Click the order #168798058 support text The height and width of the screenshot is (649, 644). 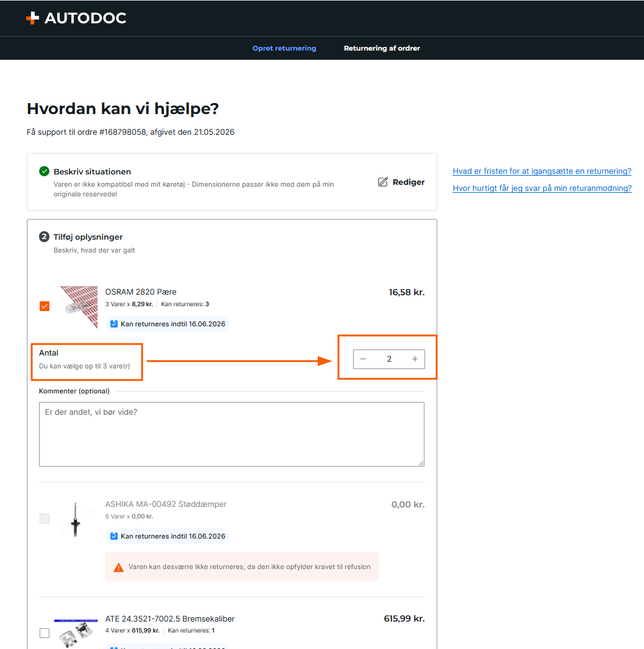click(x=131, y=132)
